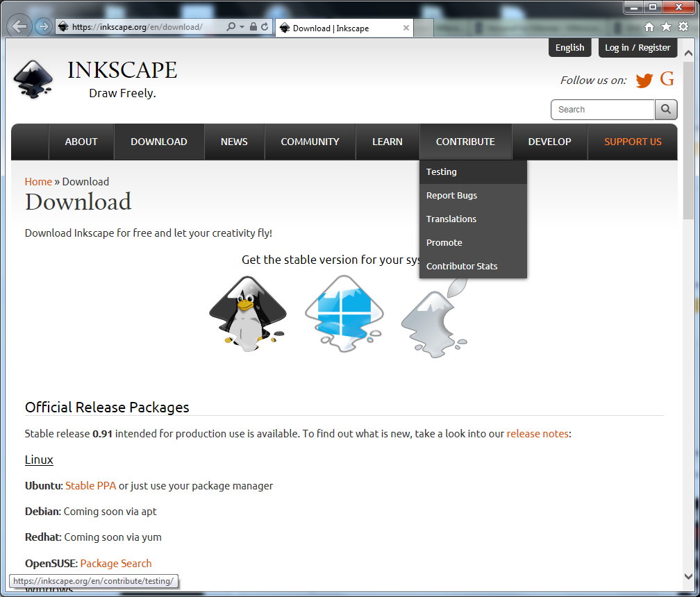Click Log in / Register button
This screenshot has width=700, height=597.
pyautogui.click(x=637, y=47)
